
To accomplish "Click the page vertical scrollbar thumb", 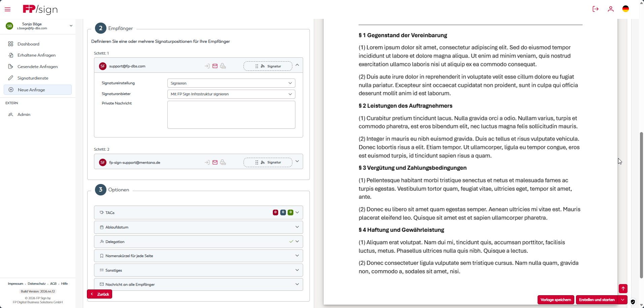I will pyautogui.click(x=641, y=205).
